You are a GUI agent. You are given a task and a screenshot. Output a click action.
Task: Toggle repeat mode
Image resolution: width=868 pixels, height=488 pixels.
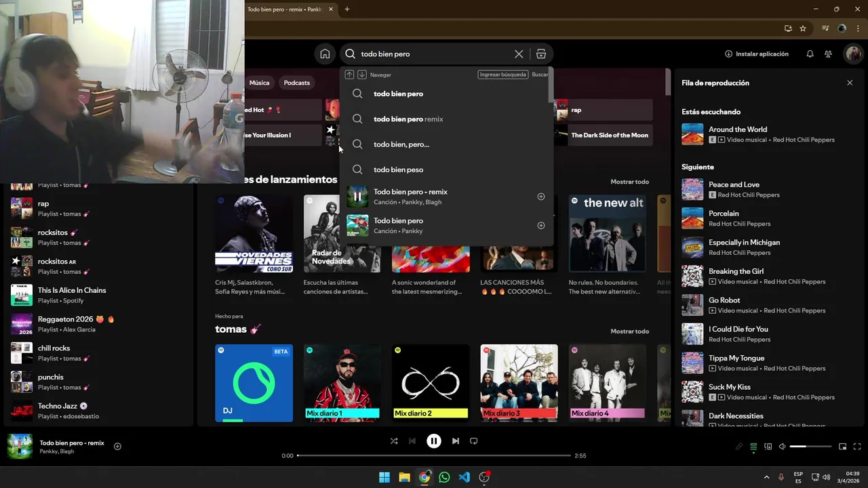point(474,441)
